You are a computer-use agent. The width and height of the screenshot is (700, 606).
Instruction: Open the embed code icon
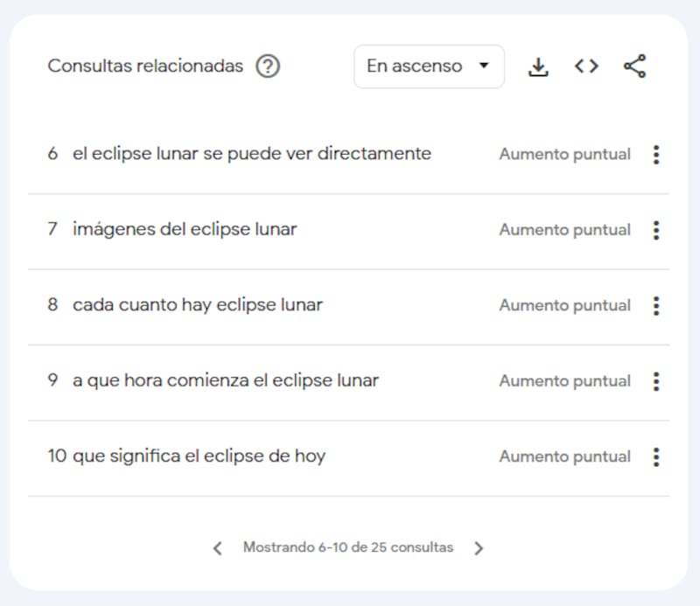click(586, 66)
